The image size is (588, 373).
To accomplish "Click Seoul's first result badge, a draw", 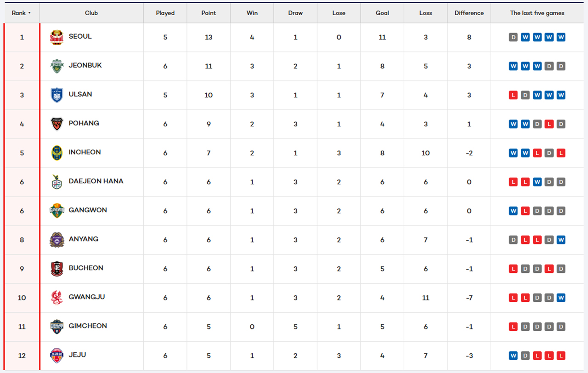I will pos(513,37).
